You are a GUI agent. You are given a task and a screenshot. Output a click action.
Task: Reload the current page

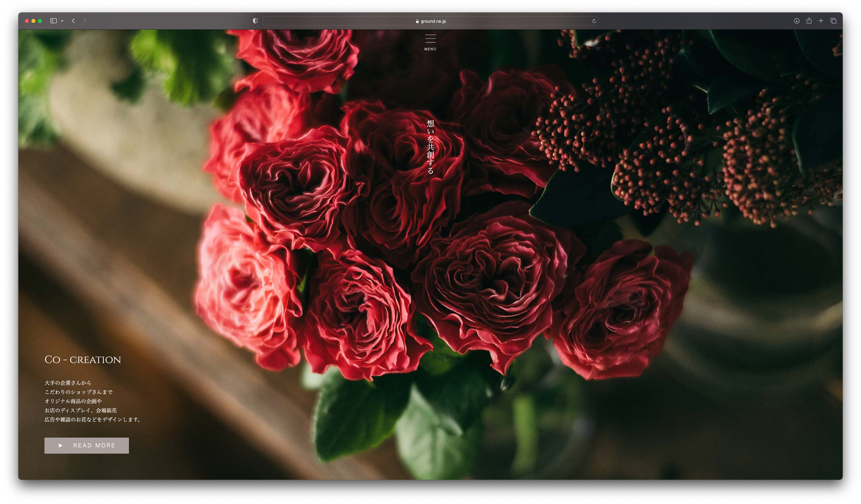point(594,21)
